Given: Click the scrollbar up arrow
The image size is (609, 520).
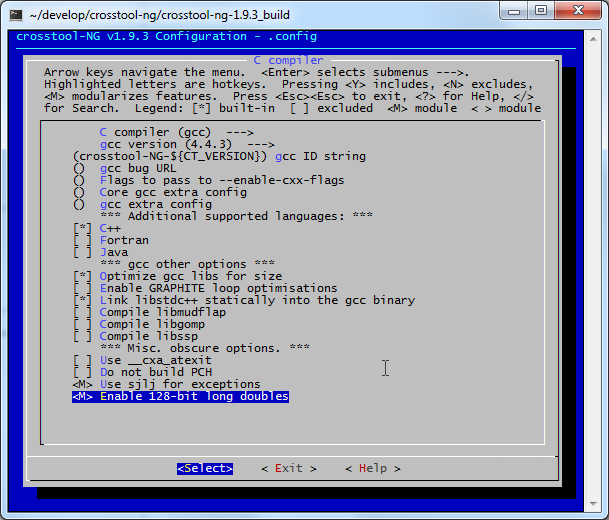Looking at the screenshot, I should tap(593, 39).
